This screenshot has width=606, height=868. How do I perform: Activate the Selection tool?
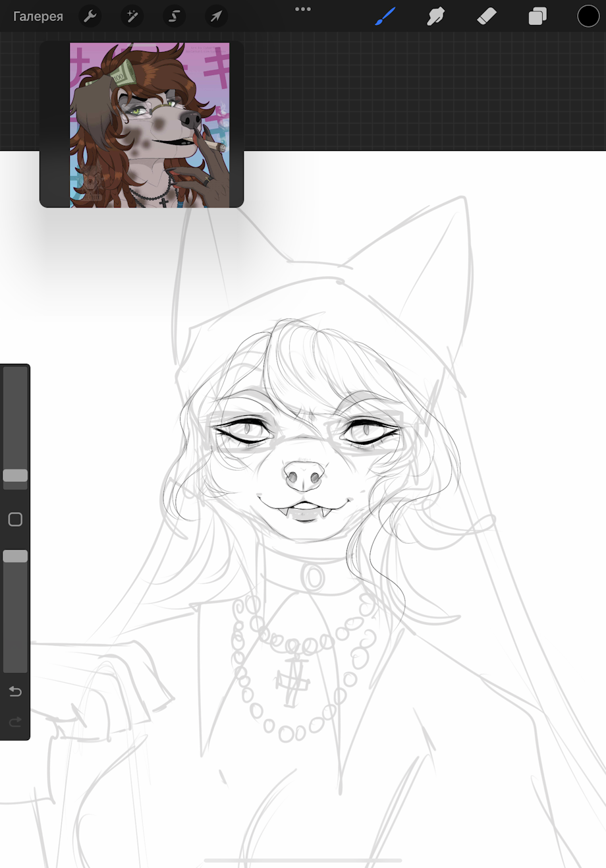click(x=175, y=16)
